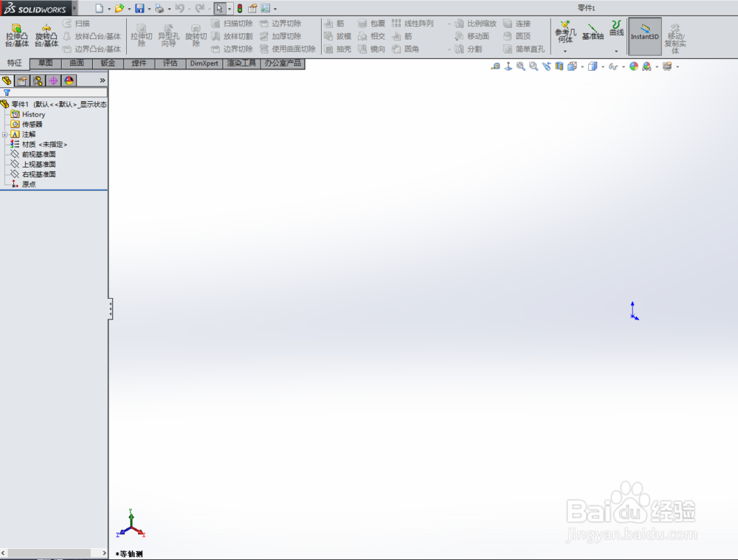
Task: Select the 基准轴 (Reference Axis) tool
Action: coord(595,32)
